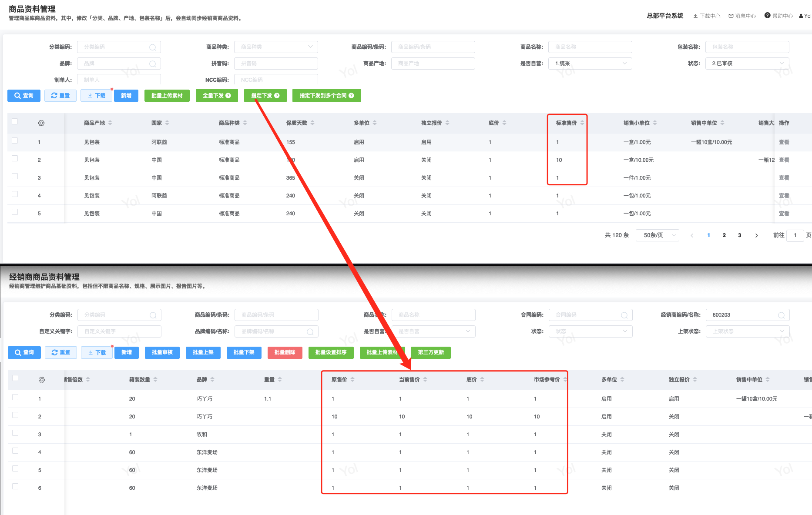Click search icon in 经销商编码/名称 field
The height and width of the screenshot is (515, 812).
click(782, 315)
